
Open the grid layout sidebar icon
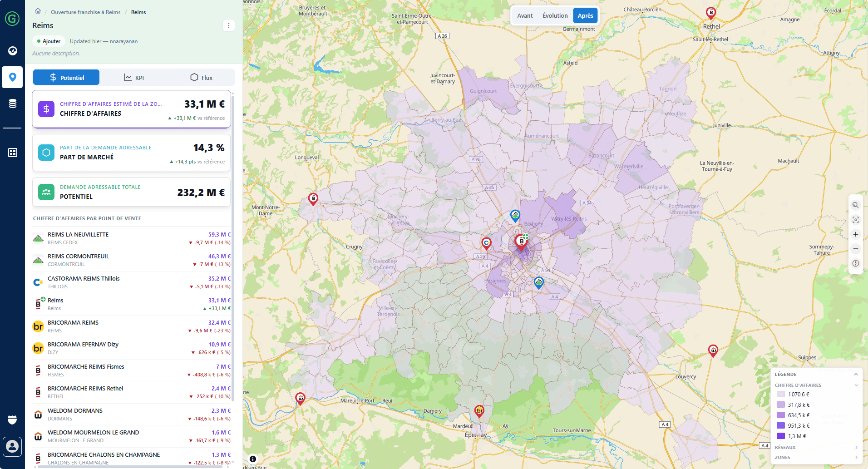(x=13, y=153)
